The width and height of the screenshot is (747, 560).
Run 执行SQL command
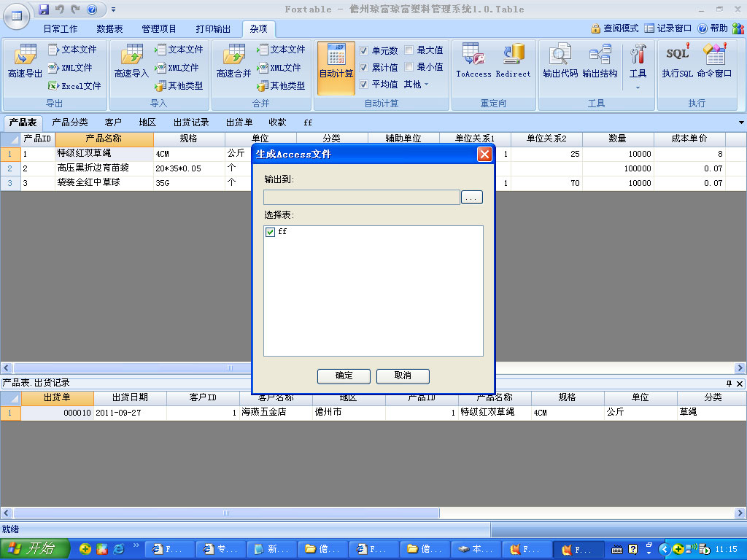[678, 61]
